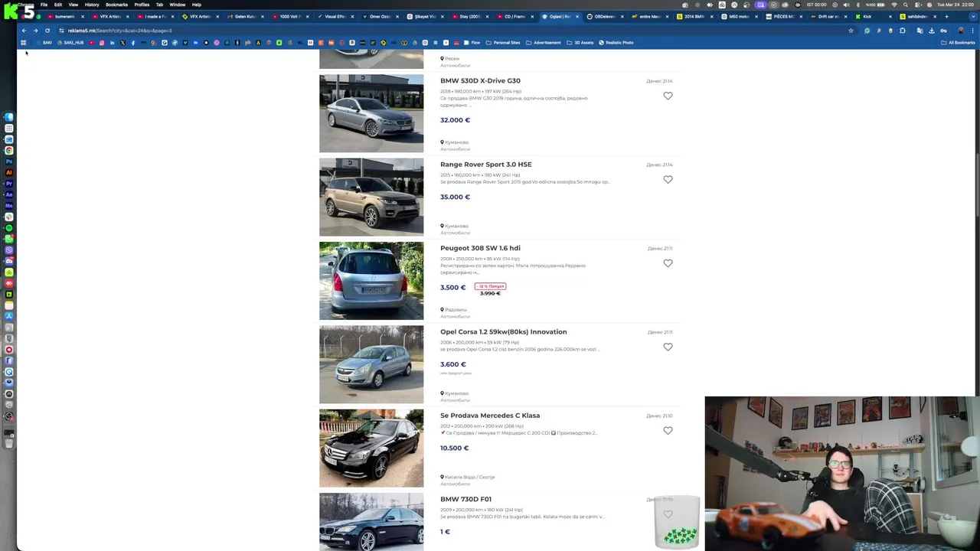The height and width of the screenshot is (551, 980).
Task: Open the Peugeot 308 SW photo
Action: click(371, 281)
